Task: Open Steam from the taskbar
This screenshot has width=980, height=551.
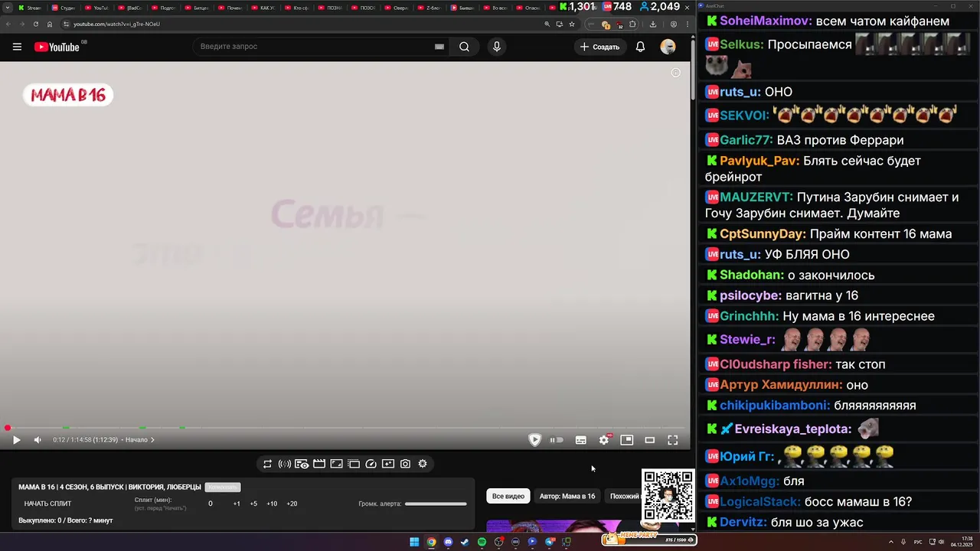Action: pyautogui.click(x=465, y=542)
